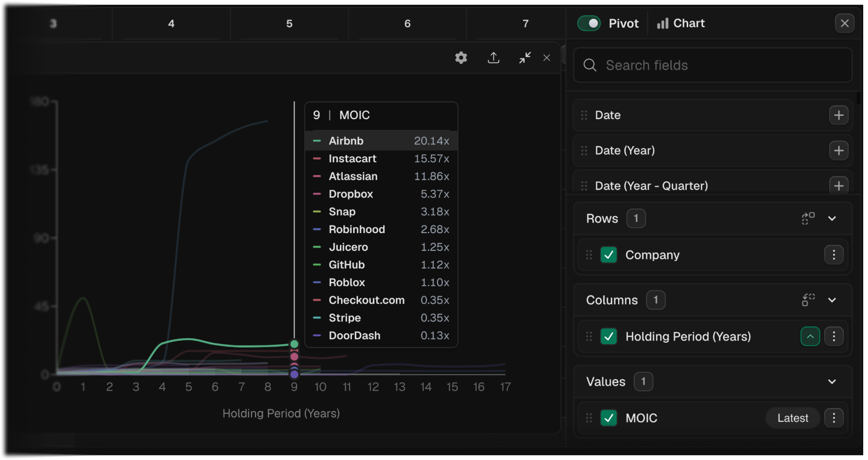Disable the Pivot toggle
The height and width of the screenshot is (460, 868).
pos(589,23)
